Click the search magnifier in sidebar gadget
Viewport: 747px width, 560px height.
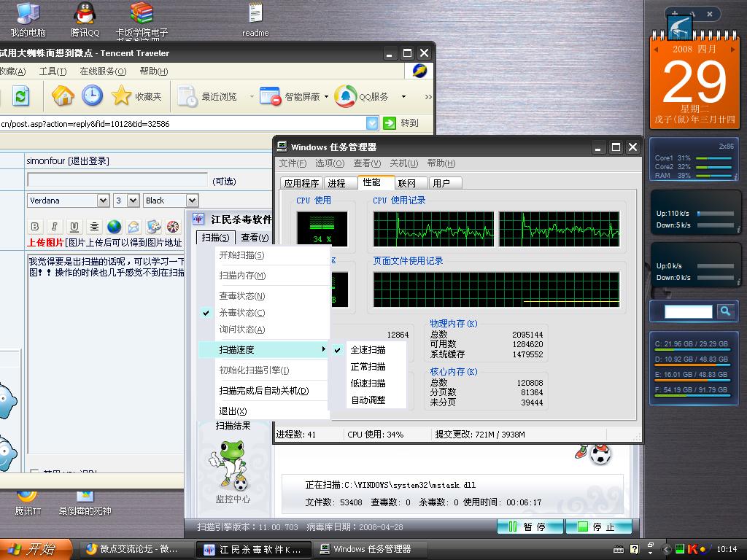coord(725,311)
